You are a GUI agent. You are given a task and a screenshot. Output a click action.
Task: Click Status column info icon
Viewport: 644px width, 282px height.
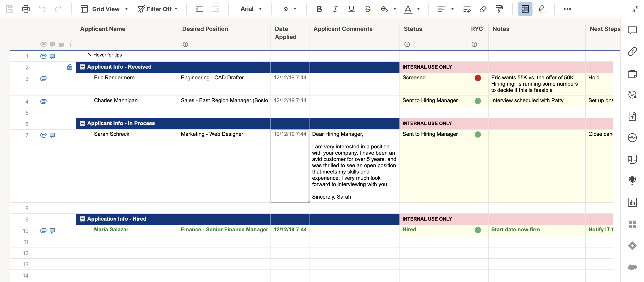[407, 45]
